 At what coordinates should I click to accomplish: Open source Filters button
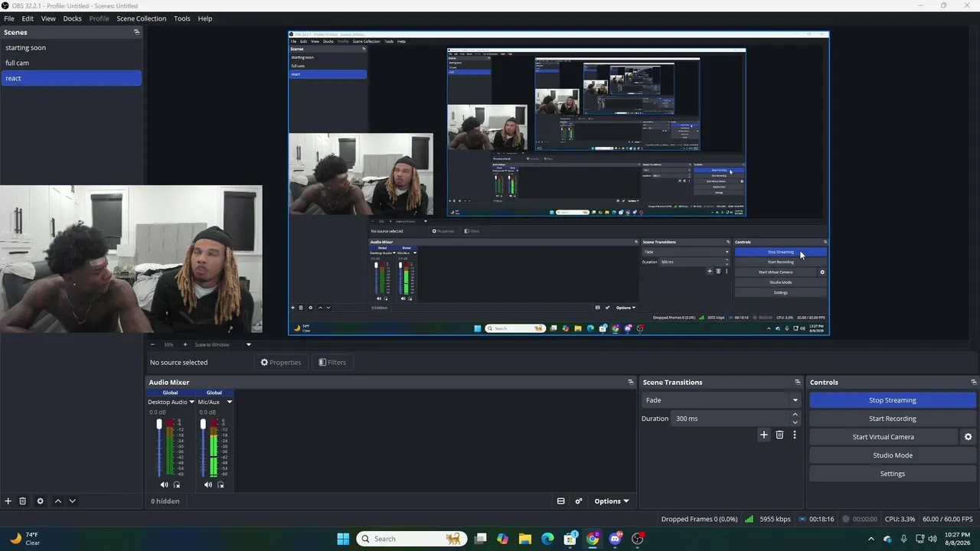coord(332,363)
